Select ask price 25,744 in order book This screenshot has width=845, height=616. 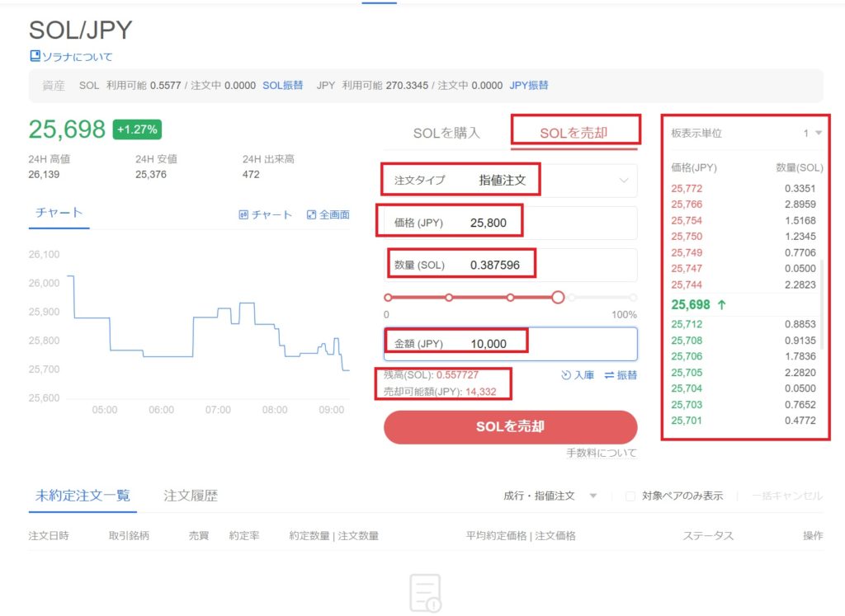click(x=687, y=284)
